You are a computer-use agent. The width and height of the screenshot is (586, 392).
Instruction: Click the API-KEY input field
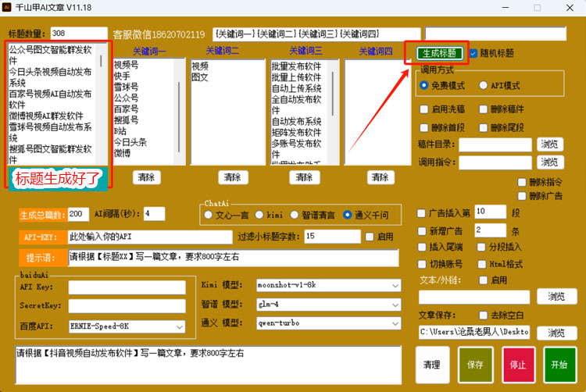click(x=150, y=237)
